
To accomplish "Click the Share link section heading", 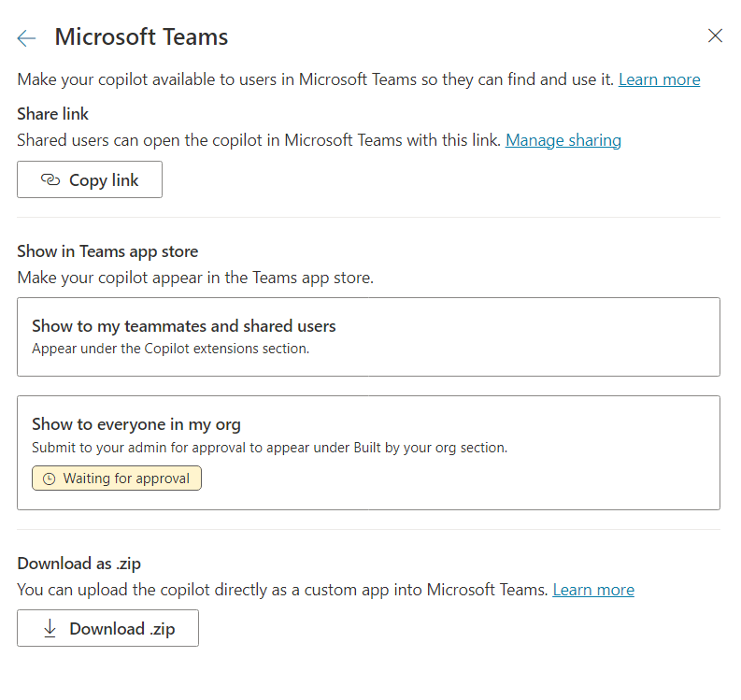I will [x=53, y=113].
